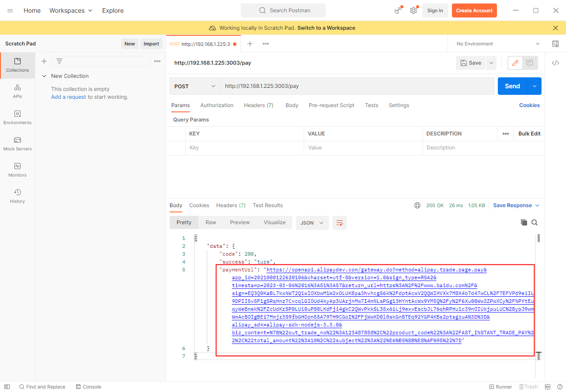The image size is (566, 392).
Task: Focus the Search Postman field
Action: [283, 10]
